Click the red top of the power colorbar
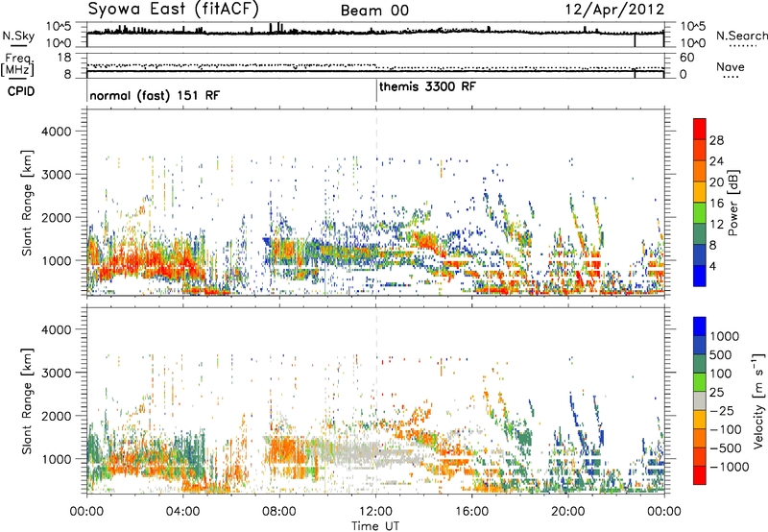The width and height of the screenshot is (768, 532). [x=700, y=129]
